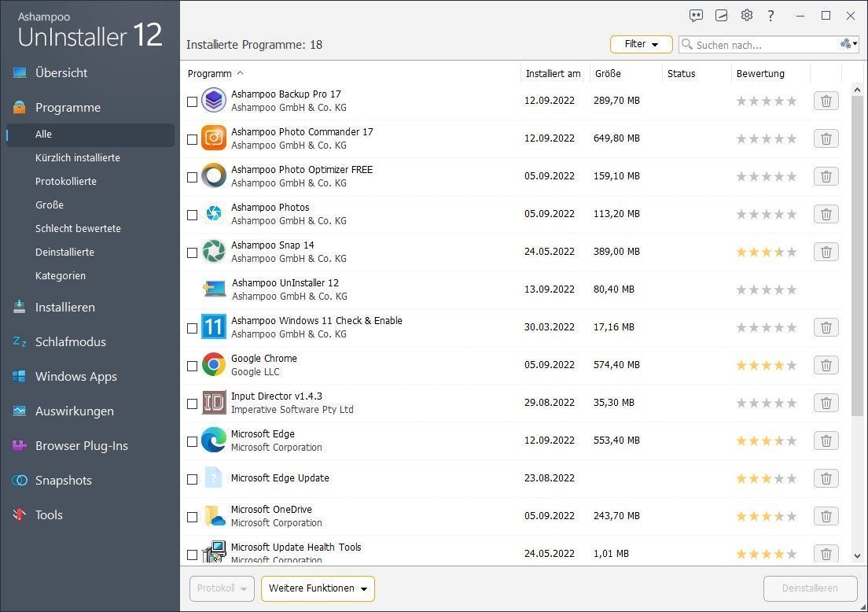Viewport: 868px width, 612px height.
Task: Open the Filter dropdown
Action: tap(641, 45)
